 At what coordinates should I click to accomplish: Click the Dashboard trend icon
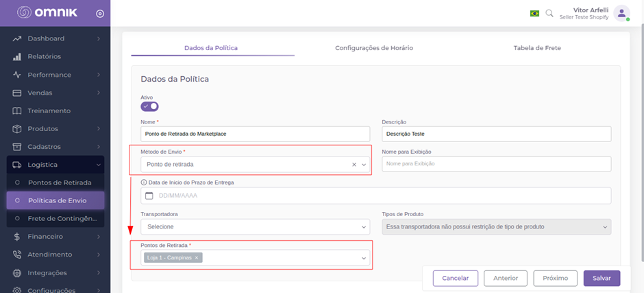point(17,38)
